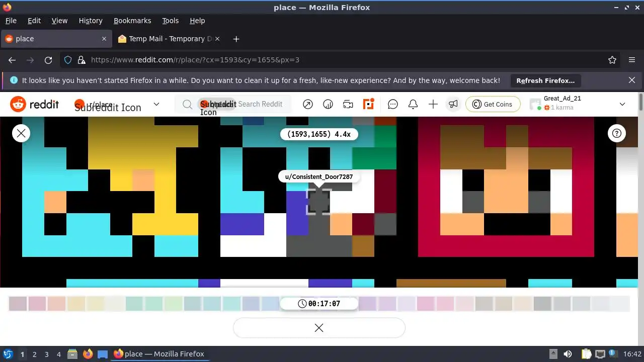Switch to virtual desktop 3
This screenshot has width=644, height=362.
(46, 354)
